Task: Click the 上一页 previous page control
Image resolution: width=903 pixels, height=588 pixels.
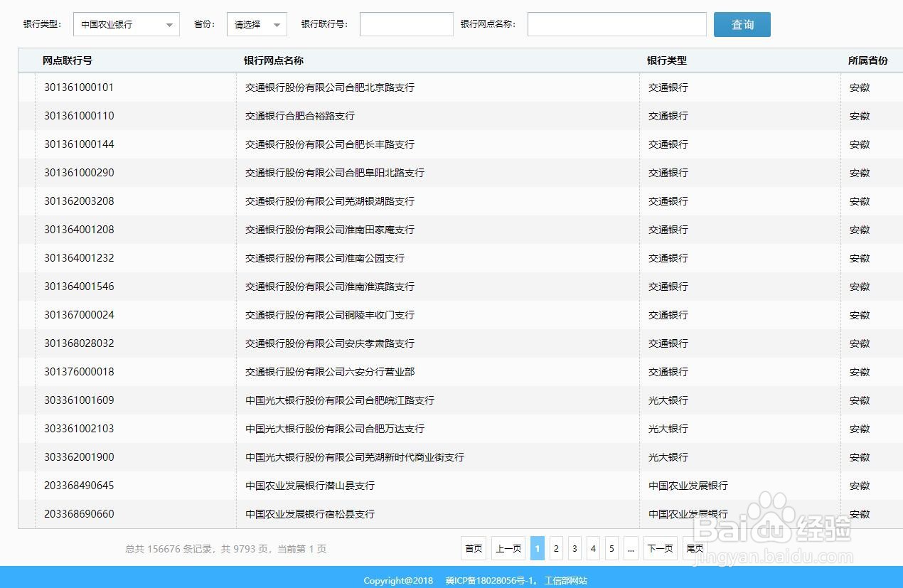Action: [x=508, y=548]
